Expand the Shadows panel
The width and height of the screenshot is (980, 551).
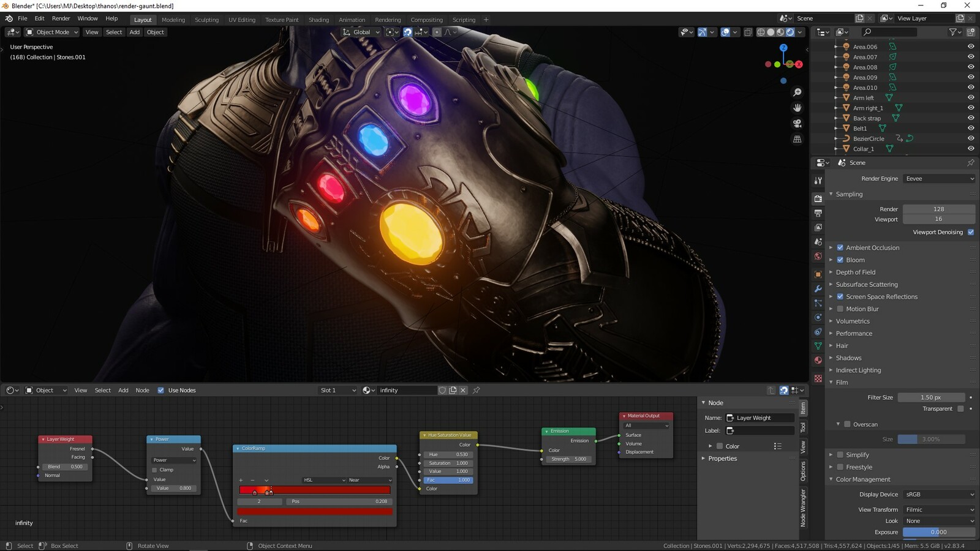848,358
